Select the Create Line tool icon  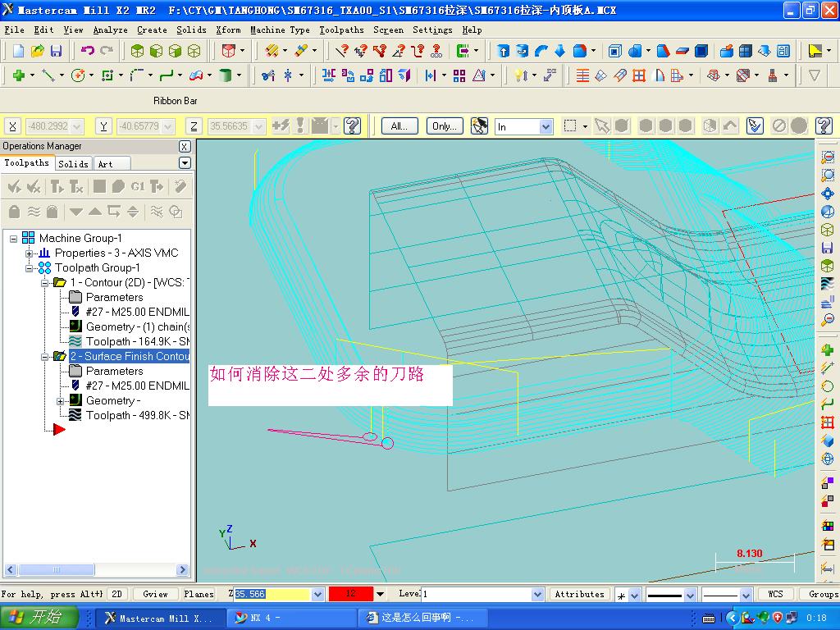coord(48,75)
